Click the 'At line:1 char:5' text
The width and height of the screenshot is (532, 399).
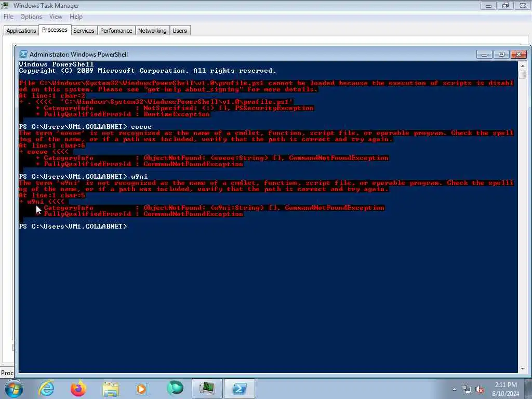(52, 195)
